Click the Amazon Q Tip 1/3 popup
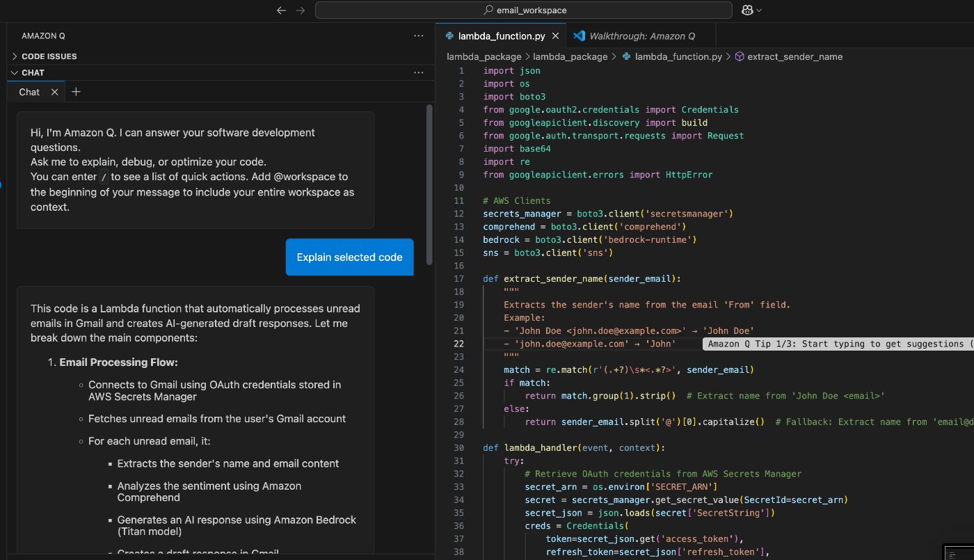This screenshot has height=560, width=974. (x=828, y=343)
